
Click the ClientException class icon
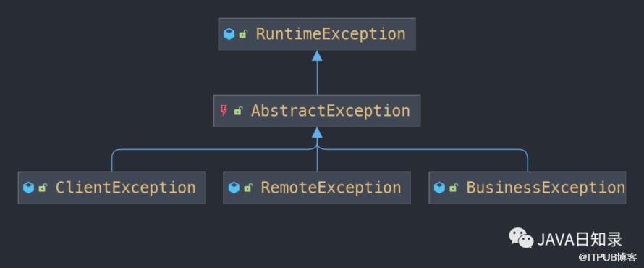(28, 188)
